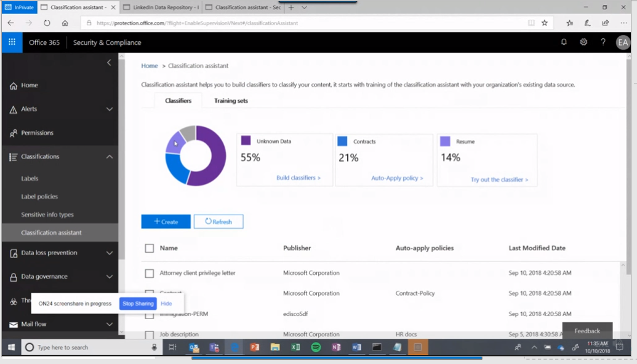Image resolution: width=637 pixels, height=364 pixels.
Task: Open Labels in the sidebar
Action: click(30, 178)
